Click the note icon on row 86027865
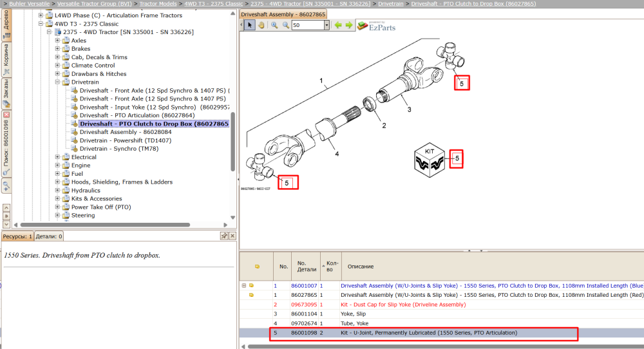 click(x=251, y=295)
